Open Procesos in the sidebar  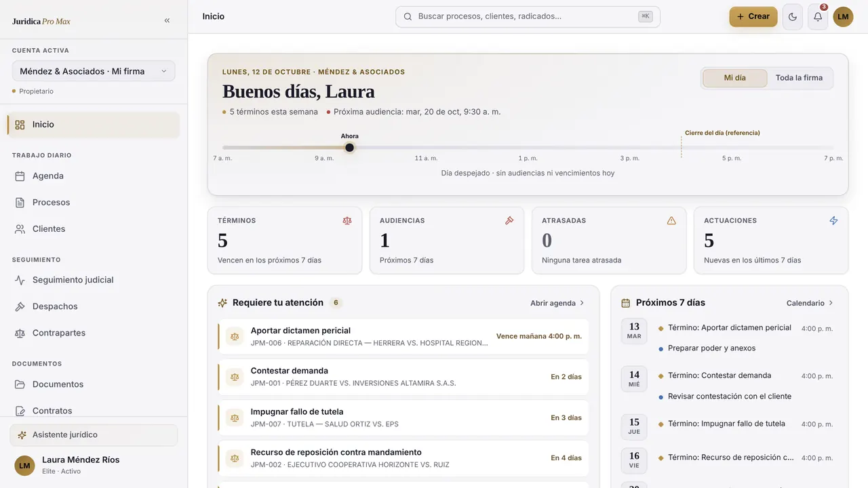tap(94, 203)
